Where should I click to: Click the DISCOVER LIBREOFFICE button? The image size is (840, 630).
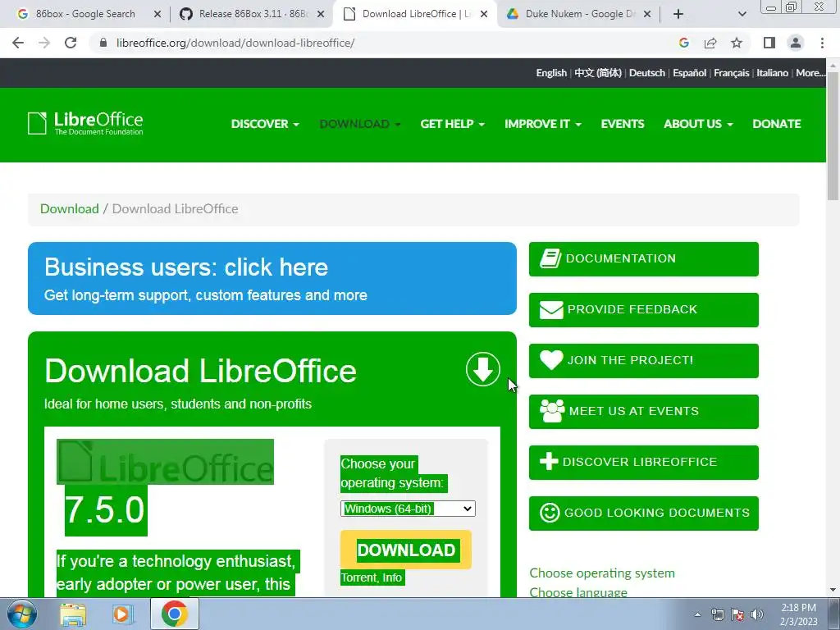point(643,463)
